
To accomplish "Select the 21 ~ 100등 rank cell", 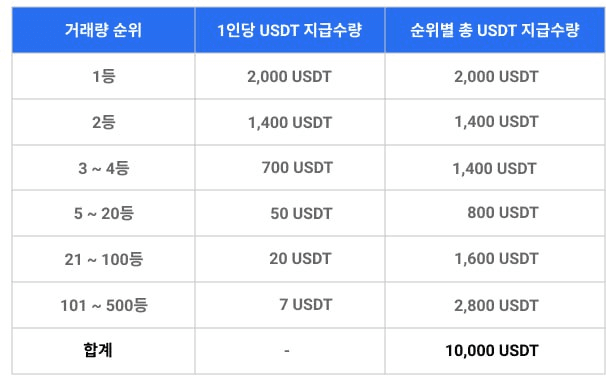I will coord(104,259).
